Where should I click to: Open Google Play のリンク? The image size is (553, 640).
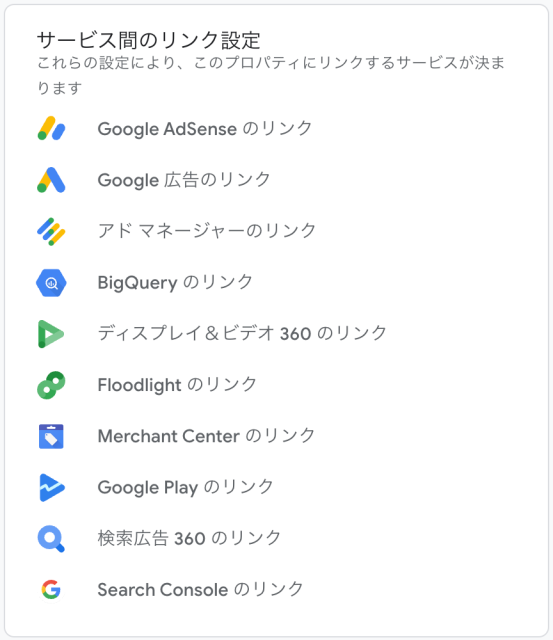pos(185,487)
